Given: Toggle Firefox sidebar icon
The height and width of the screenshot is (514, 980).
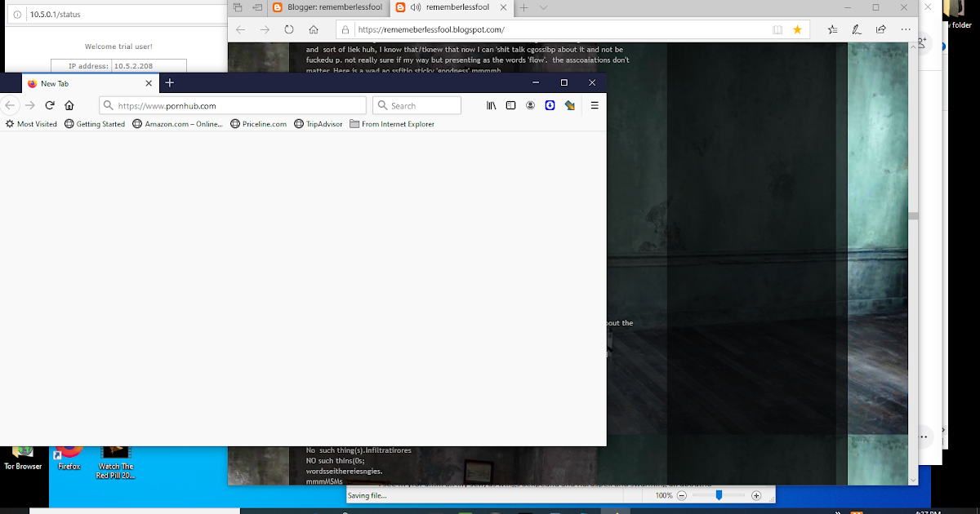Looking at the screenshot, I should coord(510,105).
